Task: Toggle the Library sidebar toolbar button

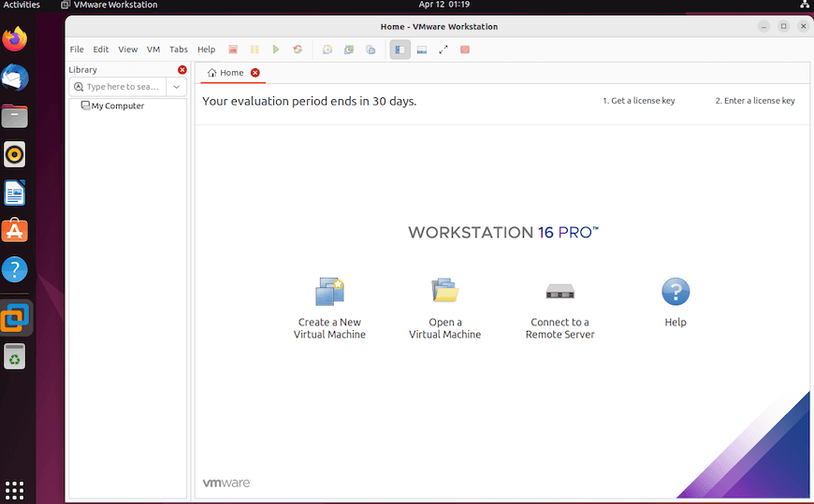Action: click(x=400, y=50)
